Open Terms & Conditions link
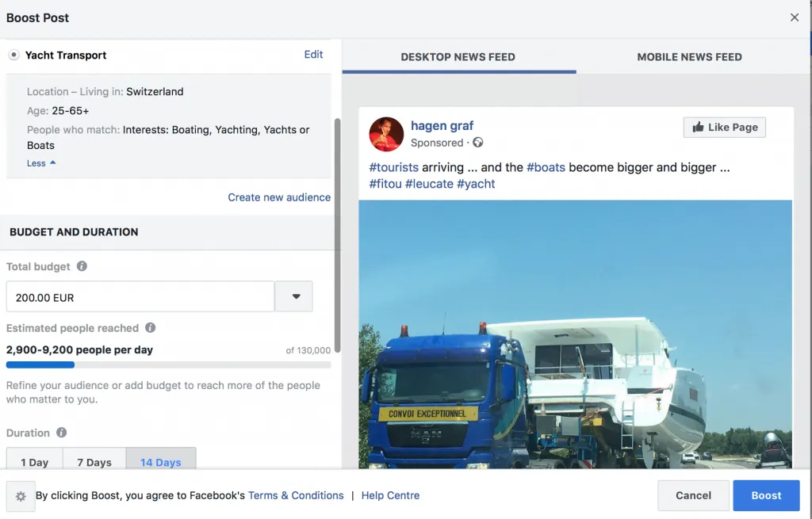This screenshot has height=519, width=812. tap(296, 495)
